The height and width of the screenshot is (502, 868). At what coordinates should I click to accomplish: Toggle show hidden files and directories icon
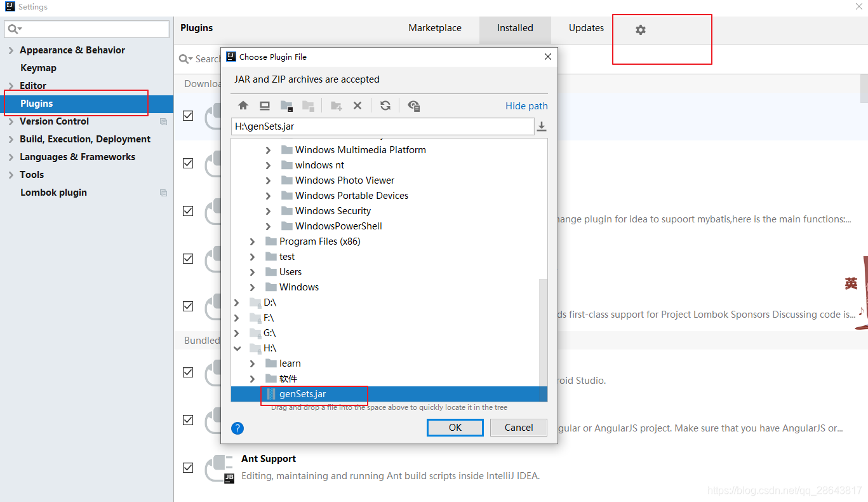coord(414,105)
